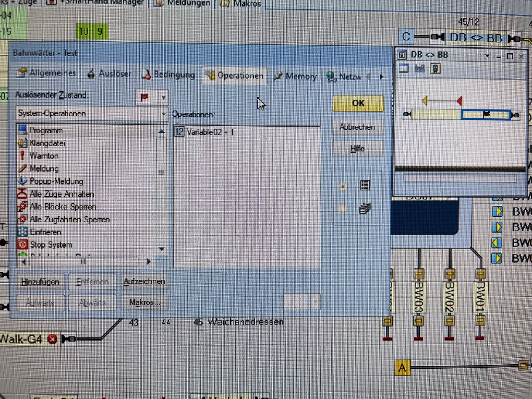
Task: Click the Hinzufügen button
Action: coord(40,282)
